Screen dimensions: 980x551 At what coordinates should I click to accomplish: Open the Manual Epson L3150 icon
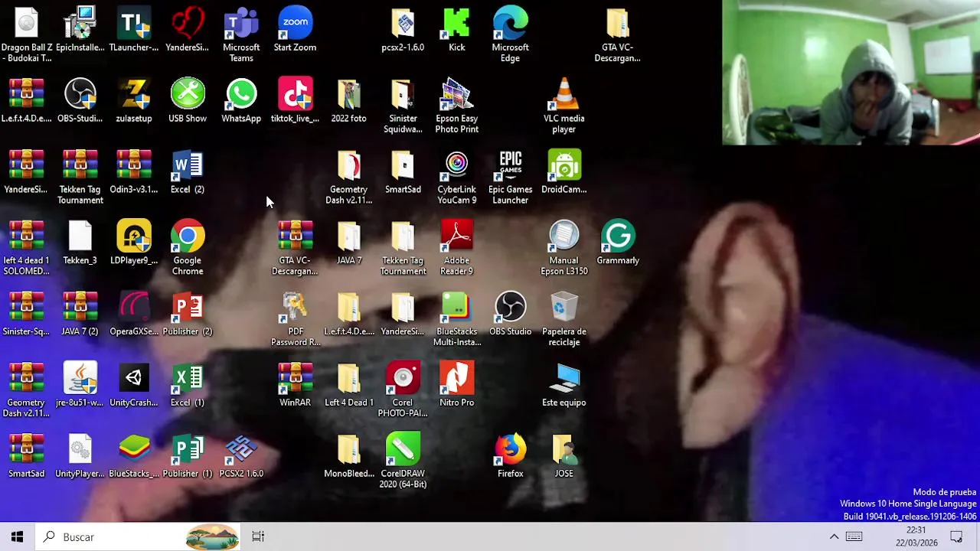(563, 248)
